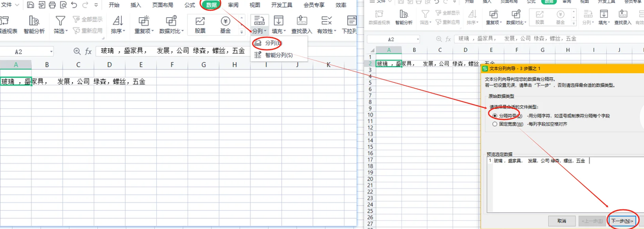The image size is (644, 229).
Task: Select row 10 header in right window
Action: 371,115
